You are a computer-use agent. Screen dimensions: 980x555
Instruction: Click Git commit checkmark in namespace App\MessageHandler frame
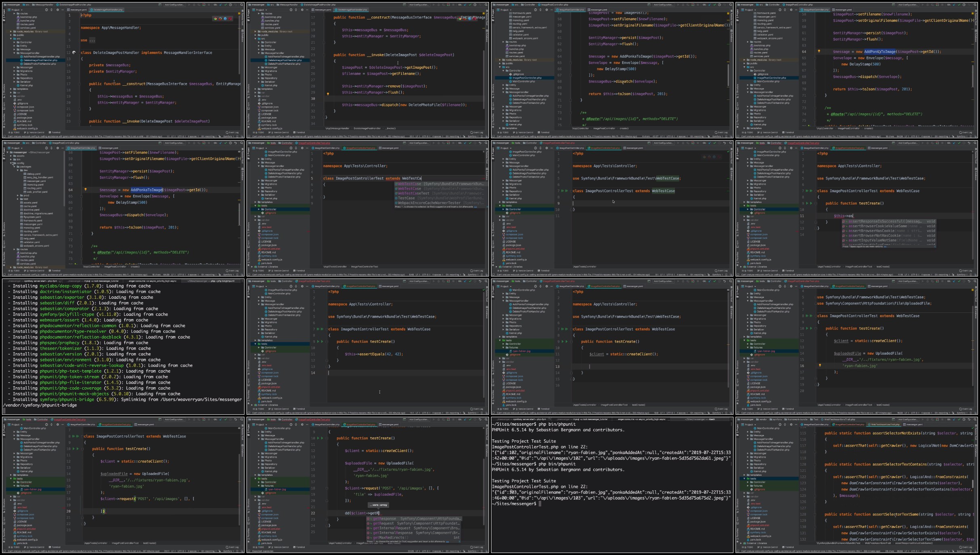click(x=226, y=4)
